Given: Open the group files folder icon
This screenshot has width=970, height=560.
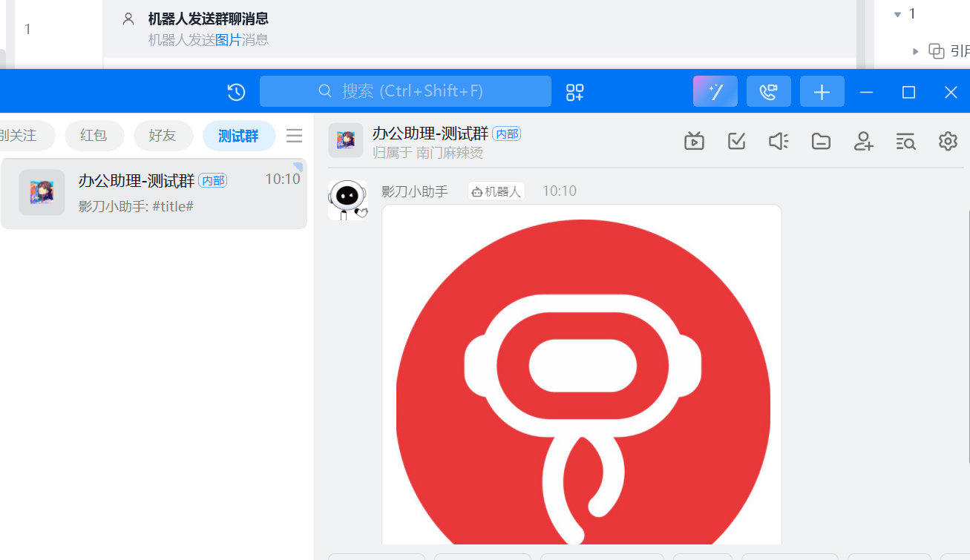Looking at the screenshot, I should click(x=821, y=141).
